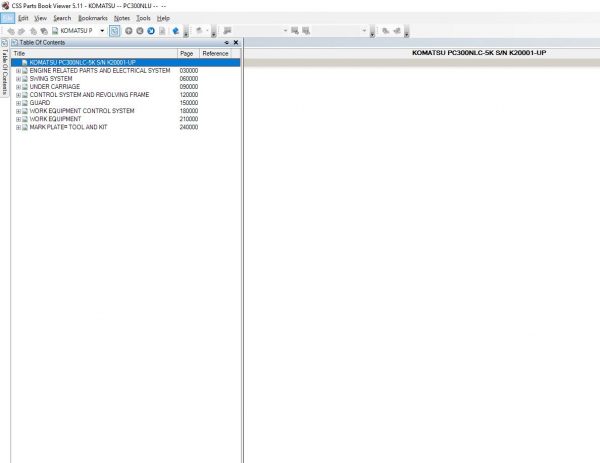This screenshot has height=463, width=600.
Task: Sort by the Page column header
Action: [188, 54]
